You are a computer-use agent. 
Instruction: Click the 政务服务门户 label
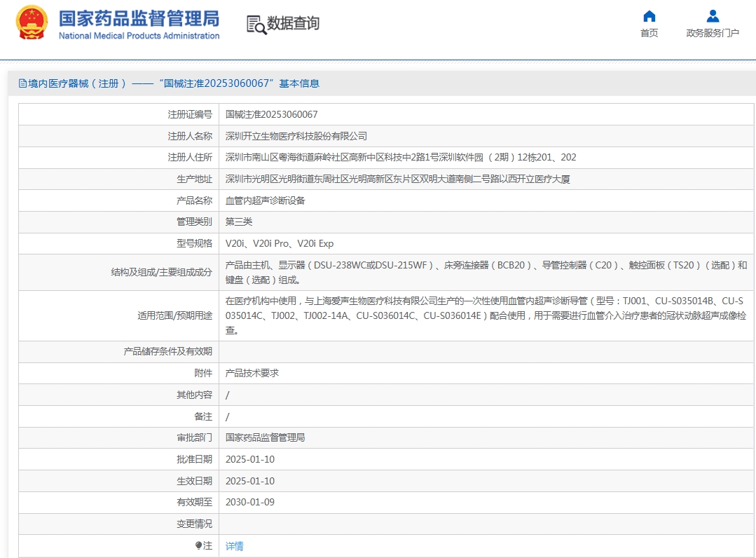[713, 33]
